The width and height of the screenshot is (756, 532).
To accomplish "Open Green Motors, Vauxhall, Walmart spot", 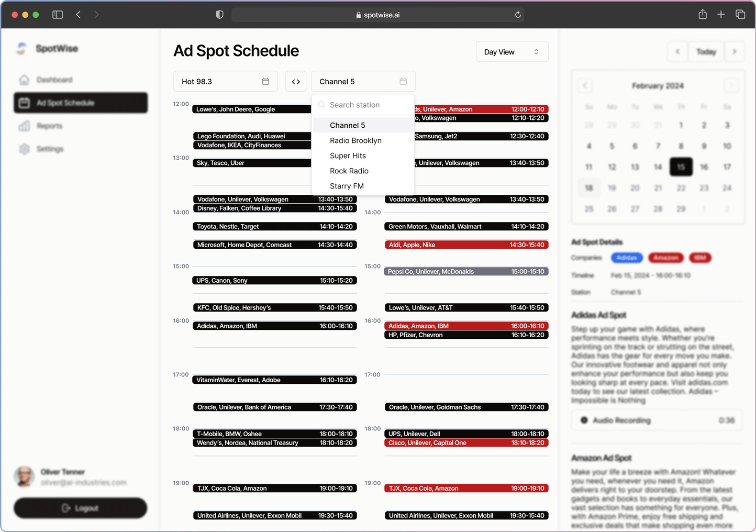I will tap(466, 226).
